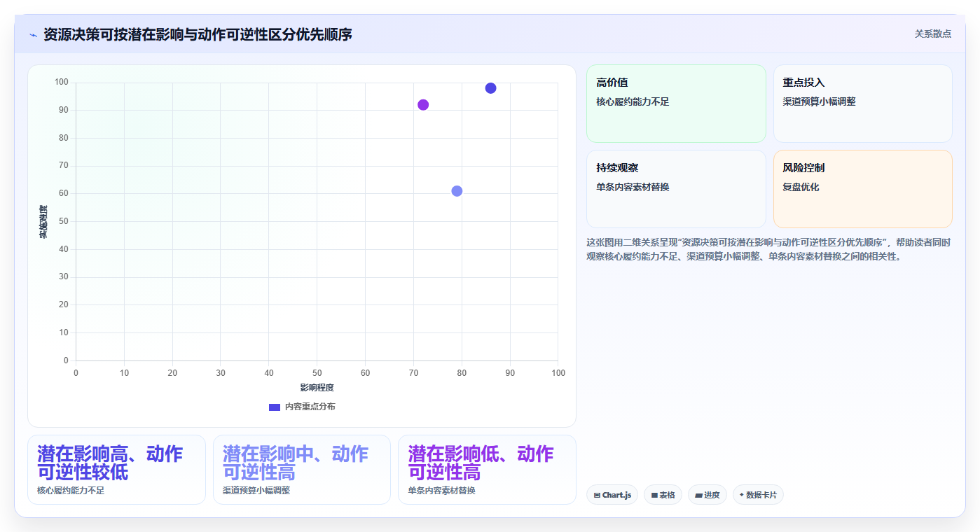Click the main title 资源决策可按潜在影响 heading
Image resolution: width=980 pixels, height=532 pixels.
coord(198,34)
